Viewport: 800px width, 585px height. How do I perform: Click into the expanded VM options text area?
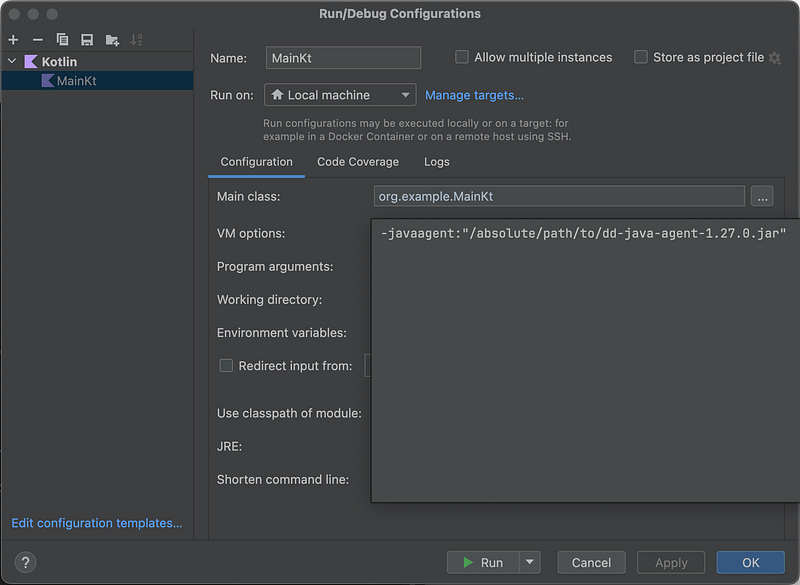(585, 361)
